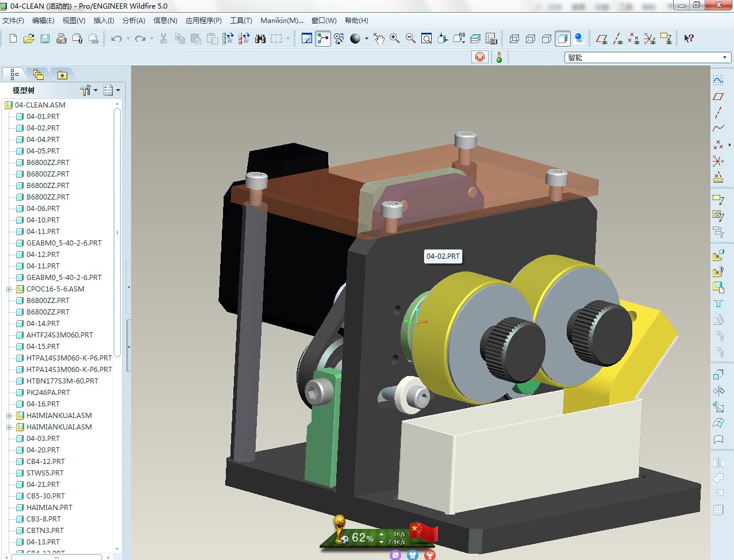Switch to the folder browser tab

click(38, 74)
